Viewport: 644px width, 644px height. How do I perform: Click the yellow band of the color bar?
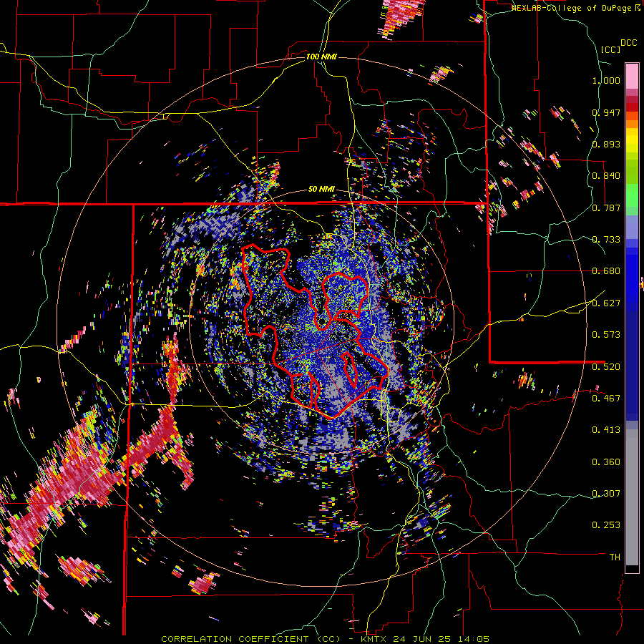(x=632, y=140)
